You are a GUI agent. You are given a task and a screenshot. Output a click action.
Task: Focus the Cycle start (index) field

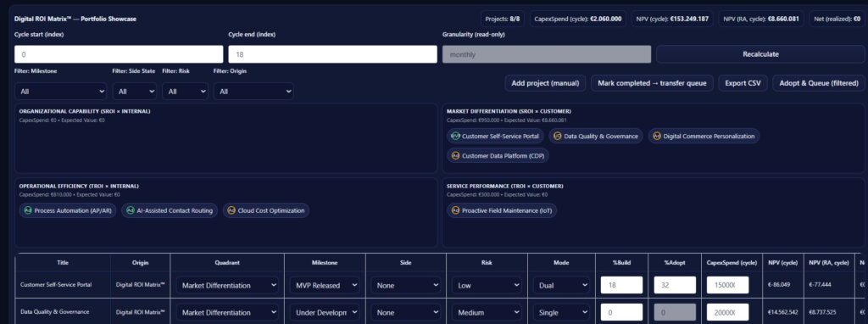tap(119, 54)
